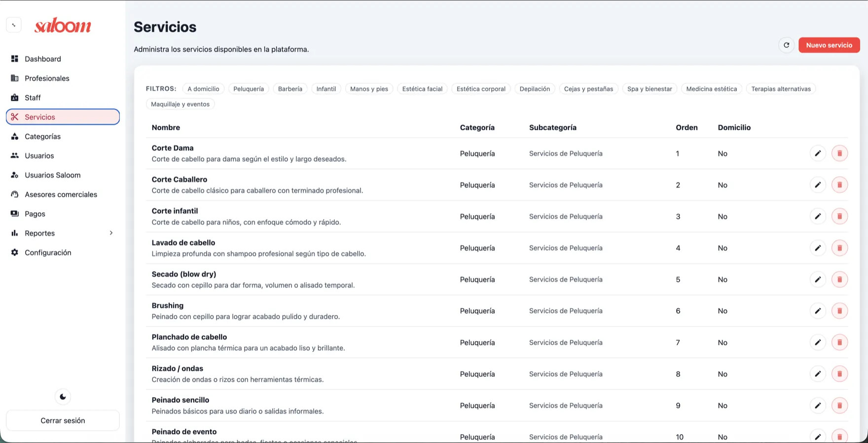Edit the Corte Dama service

(818, 153)
